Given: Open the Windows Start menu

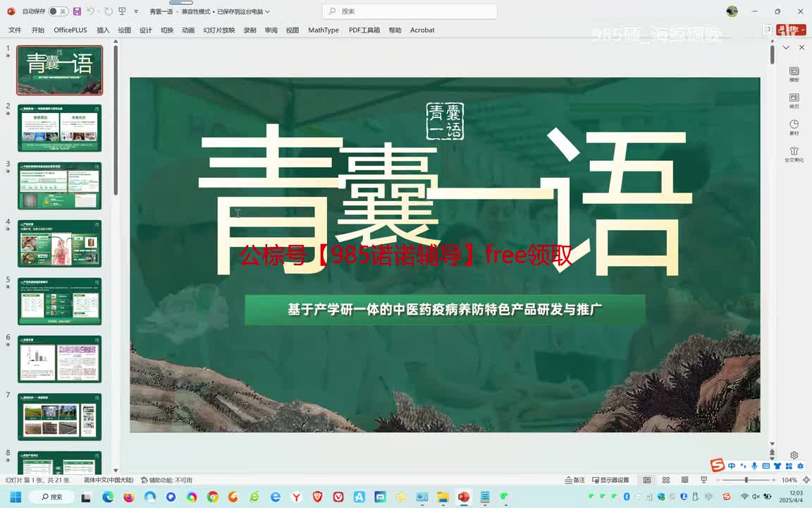Looking at the screenshot, I should click(x=16, y=497).
